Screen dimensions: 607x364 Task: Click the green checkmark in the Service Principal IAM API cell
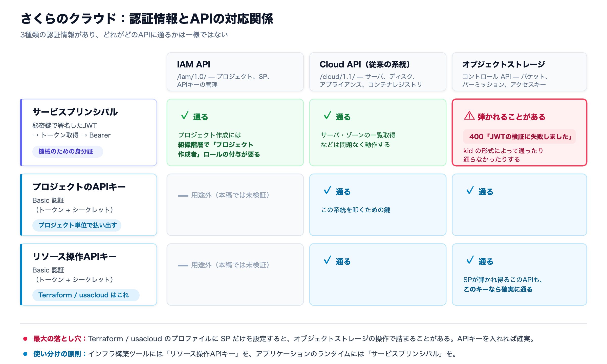[x=185, y=115]
